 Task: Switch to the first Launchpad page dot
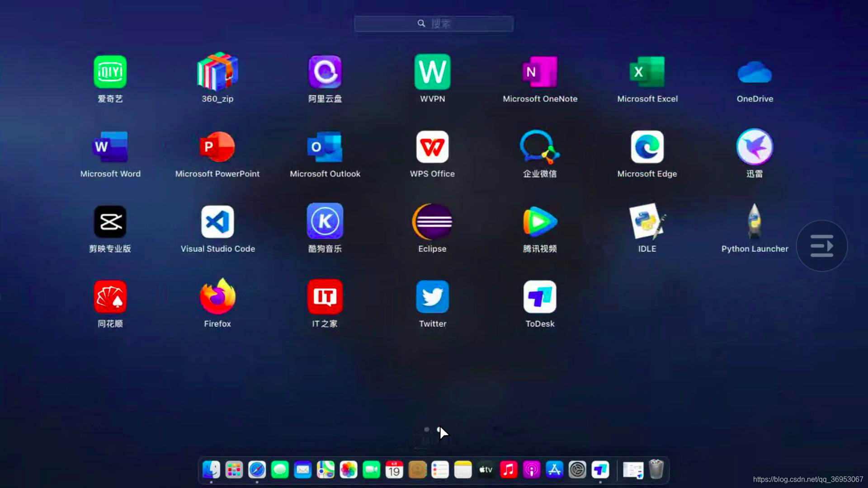(x=427, y=429)
